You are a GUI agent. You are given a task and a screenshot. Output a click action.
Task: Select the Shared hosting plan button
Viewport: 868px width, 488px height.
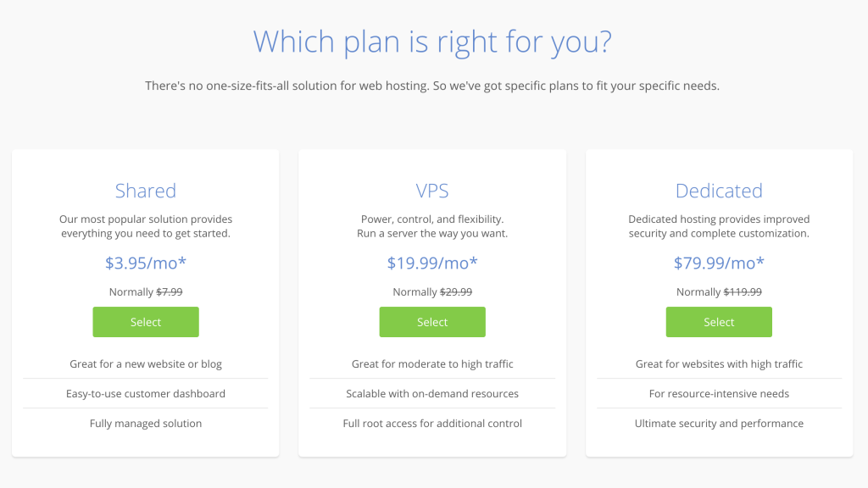[x=146, y=322]
